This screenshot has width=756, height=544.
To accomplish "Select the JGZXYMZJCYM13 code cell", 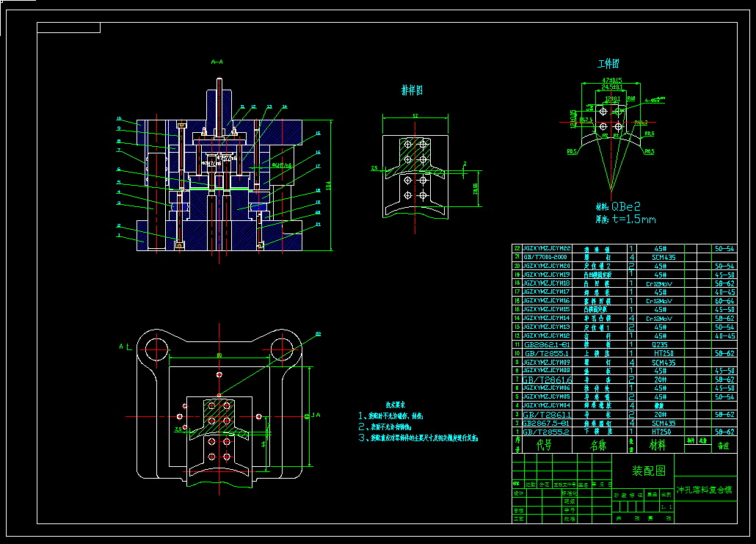I will pyautogui.click(x=547, y=327).
